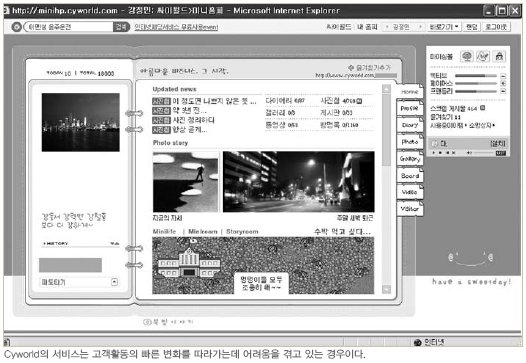526x363 pixels.
Task: Click the 로그아웃 button
Action: (496, 27)
